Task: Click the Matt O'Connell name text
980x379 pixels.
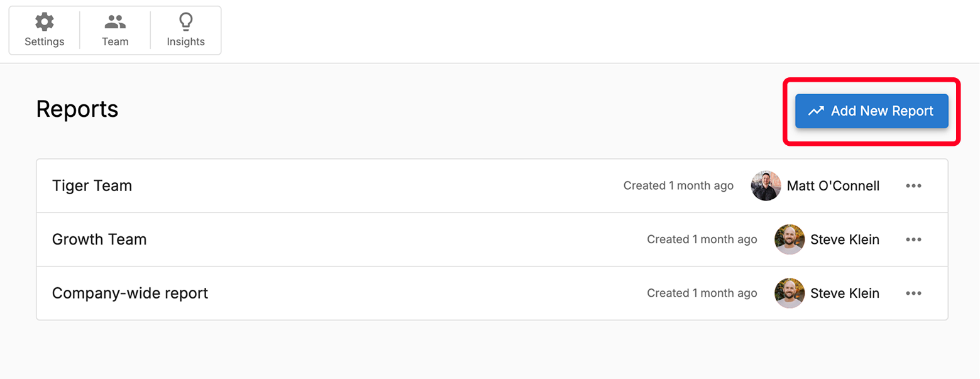Action: click(x=833, y=186)
